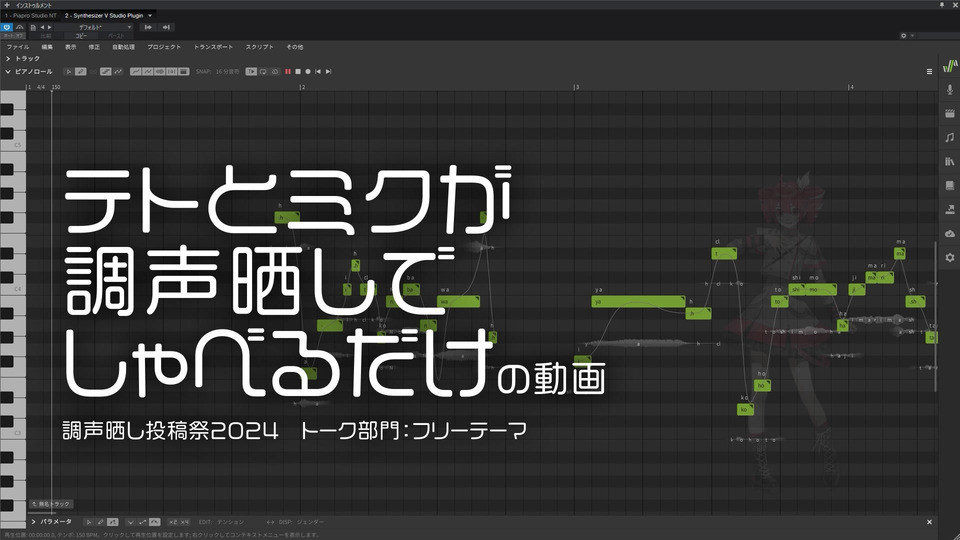The height and width of the screenshot is (540, 960).
Task: Toggle the plugin power bypass button
Action: 6,28
